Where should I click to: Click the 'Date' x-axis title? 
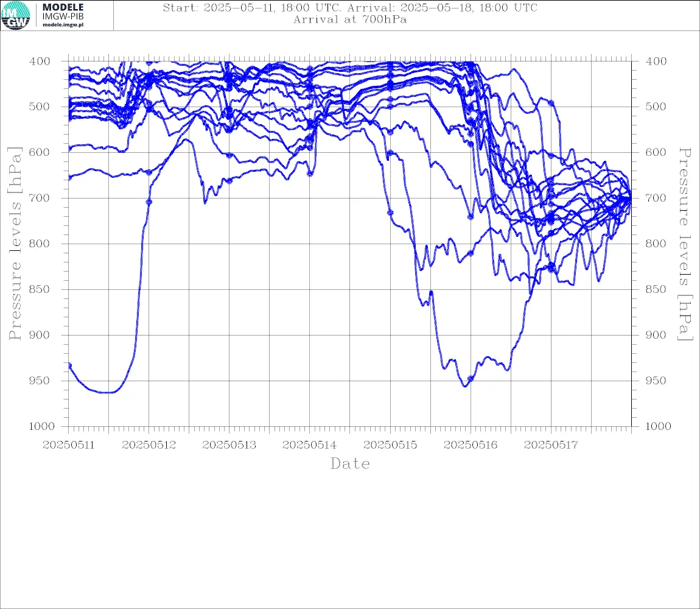coord(350,464)
